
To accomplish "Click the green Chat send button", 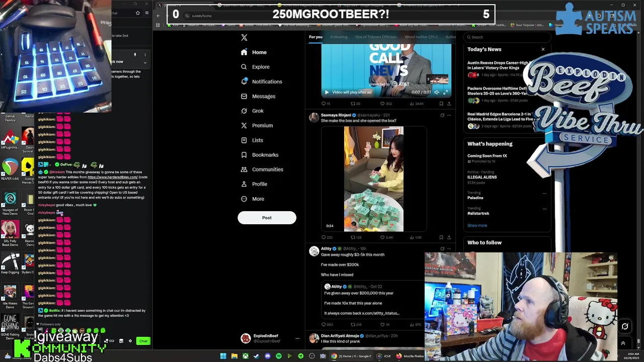I will tap(143, 341).
